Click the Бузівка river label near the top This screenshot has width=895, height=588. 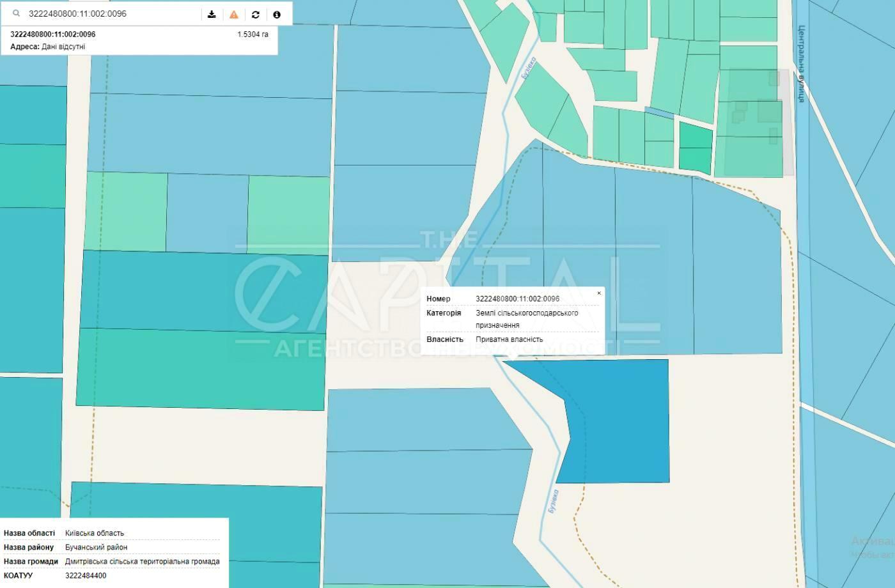(x=529, y=68)
